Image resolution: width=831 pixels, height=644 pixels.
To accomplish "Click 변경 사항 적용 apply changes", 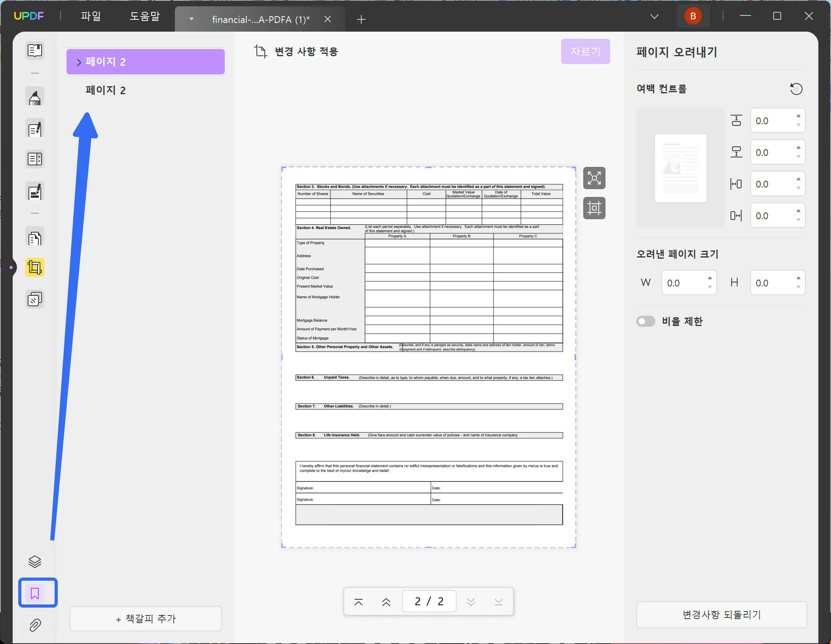I will tap(306, 51).
